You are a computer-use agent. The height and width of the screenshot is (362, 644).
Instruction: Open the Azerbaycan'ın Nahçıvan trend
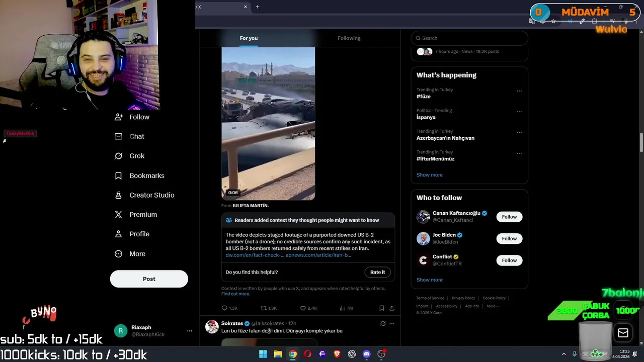point(445,138)
